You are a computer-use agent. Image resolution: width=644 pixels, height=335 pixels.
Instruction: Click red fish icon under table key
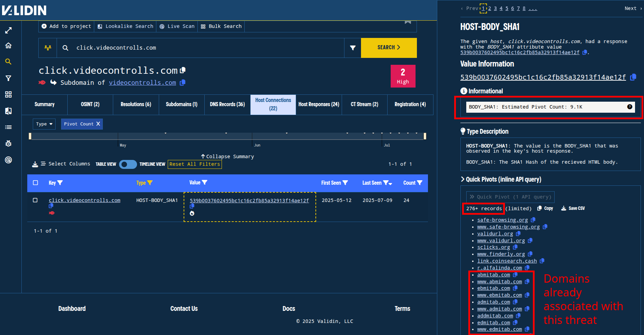click(52, 213)
